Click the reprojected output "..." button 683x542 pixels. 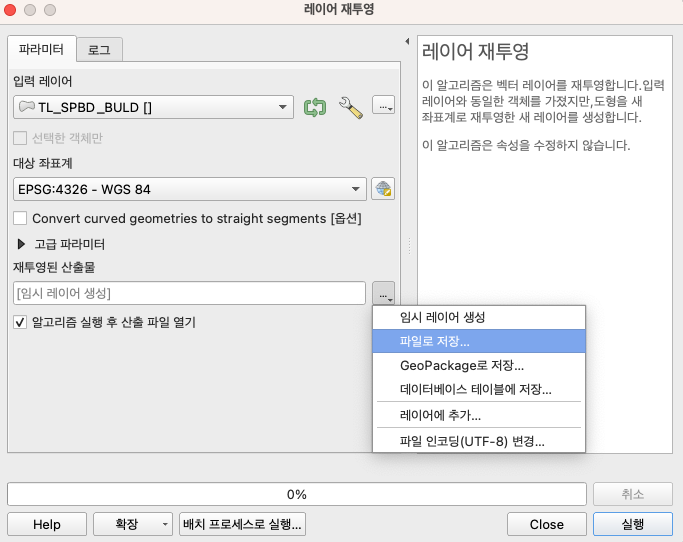tap(383, 293)
